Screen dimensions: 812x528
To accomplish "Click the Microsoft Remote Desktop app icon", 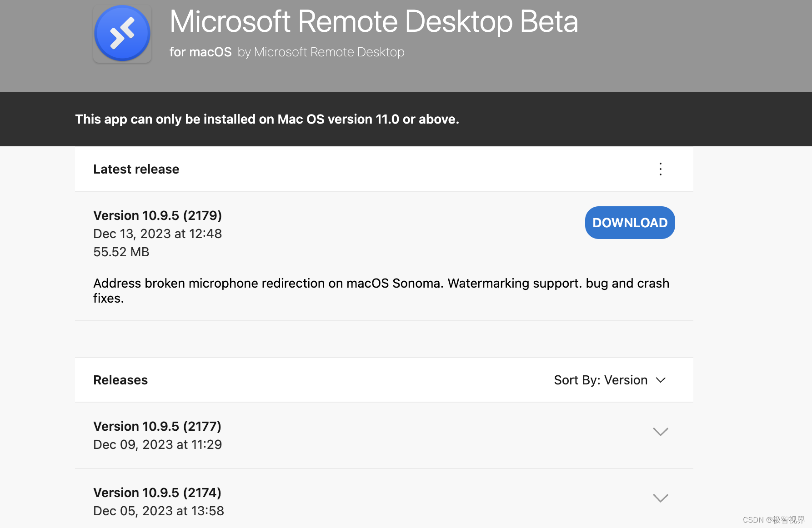I will [x=122, y=34].
